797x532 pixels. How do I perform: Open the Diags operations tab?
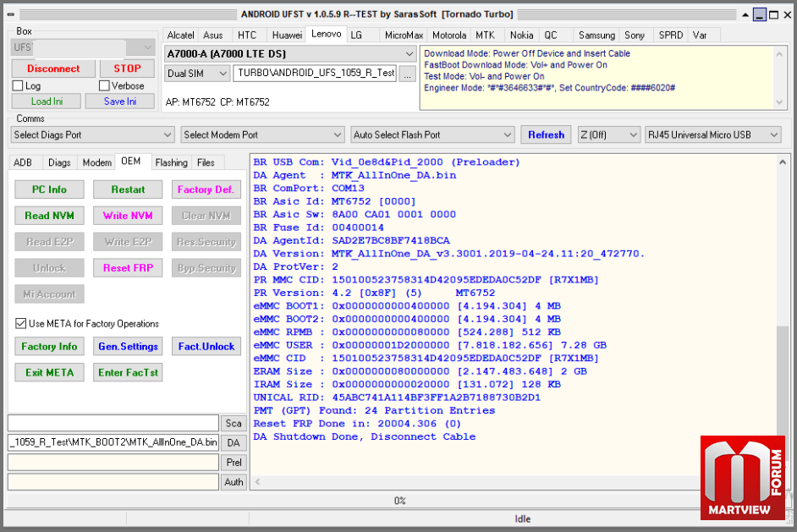coord(59,162)
